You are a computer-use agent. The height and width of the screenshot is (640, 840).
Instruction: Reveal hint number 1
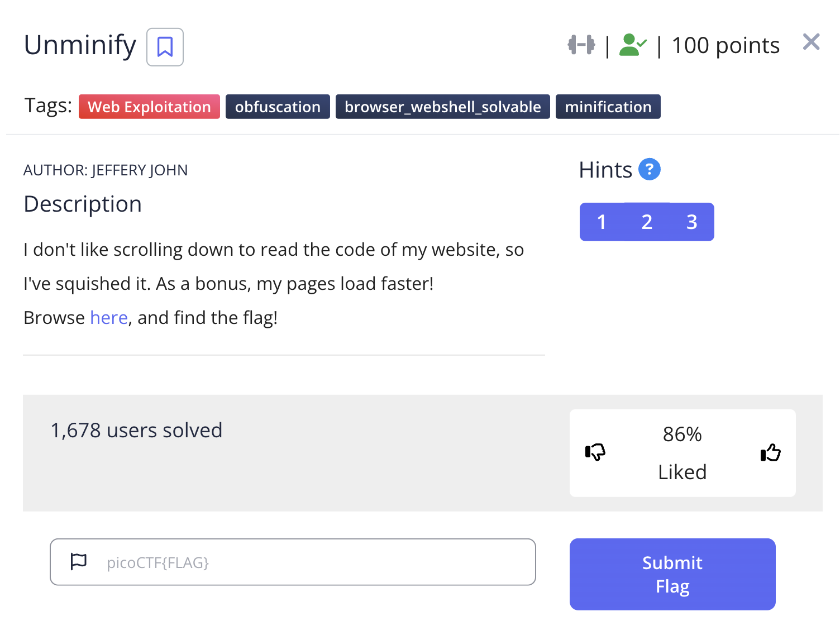click(x=602, y=222)
